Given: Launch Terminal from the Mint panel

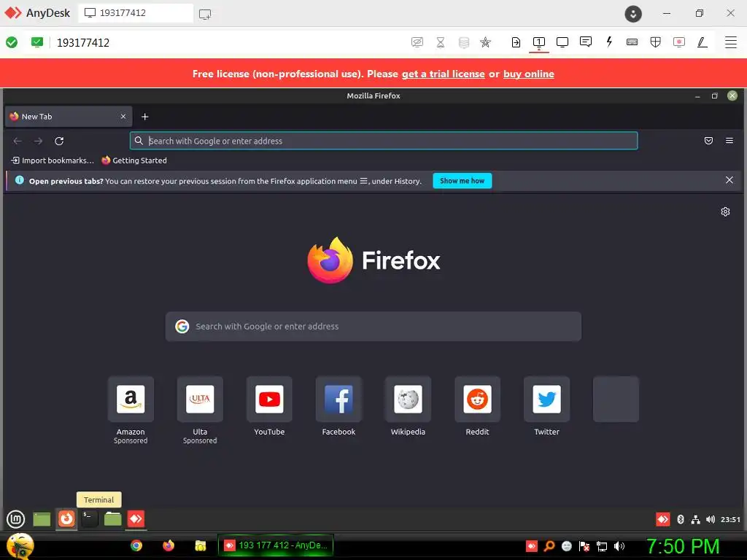Looking at the screenshot, I should 88,518.
